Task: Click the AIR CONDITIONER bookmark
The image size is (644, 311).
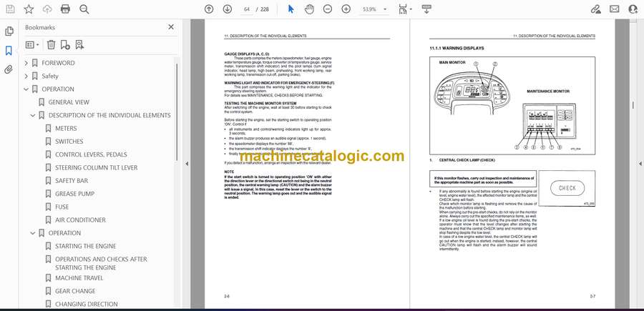Action: pos(80,220)
